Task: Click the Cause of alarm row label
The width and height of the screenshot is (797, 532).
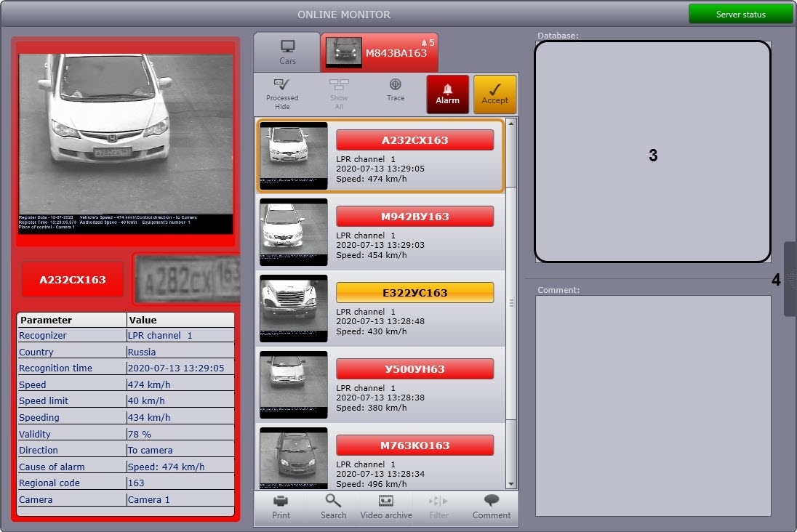Action: (x=52, y=467)
